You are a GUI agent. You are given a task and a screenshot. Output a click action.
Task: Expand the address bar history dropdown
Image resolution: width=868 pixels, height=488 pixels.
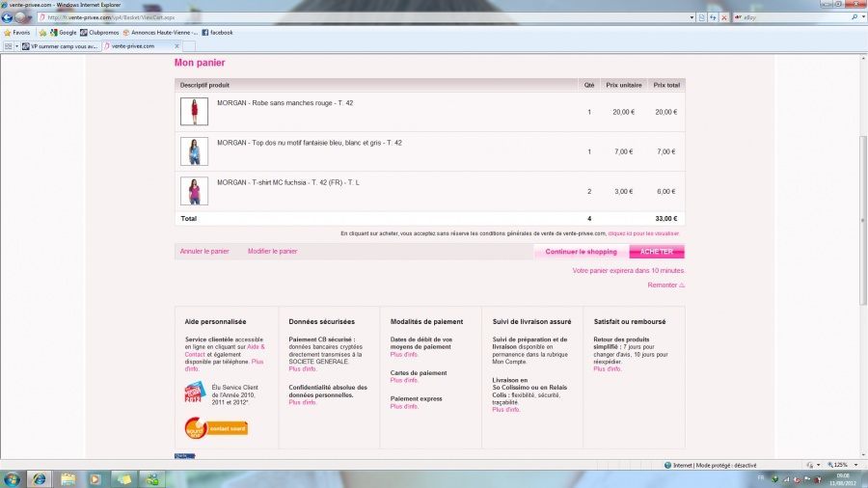pos(691,17)
